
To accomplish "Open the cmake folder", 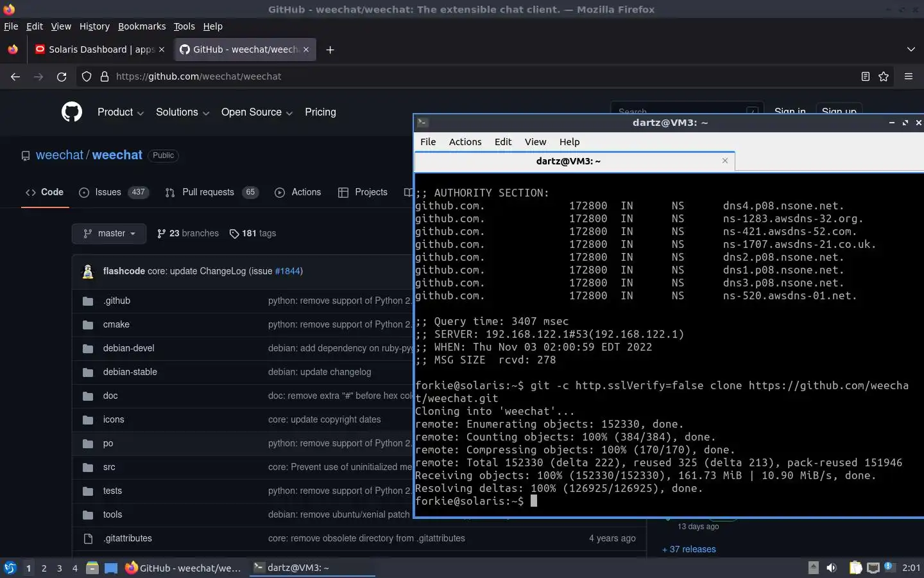I will (116, 324).
